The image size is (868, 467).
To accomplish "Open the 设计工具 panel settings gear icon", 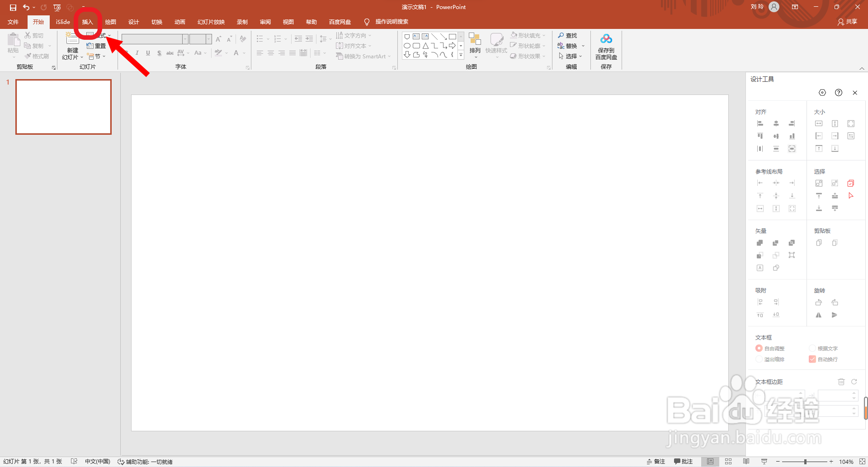I will coord(822,93).
